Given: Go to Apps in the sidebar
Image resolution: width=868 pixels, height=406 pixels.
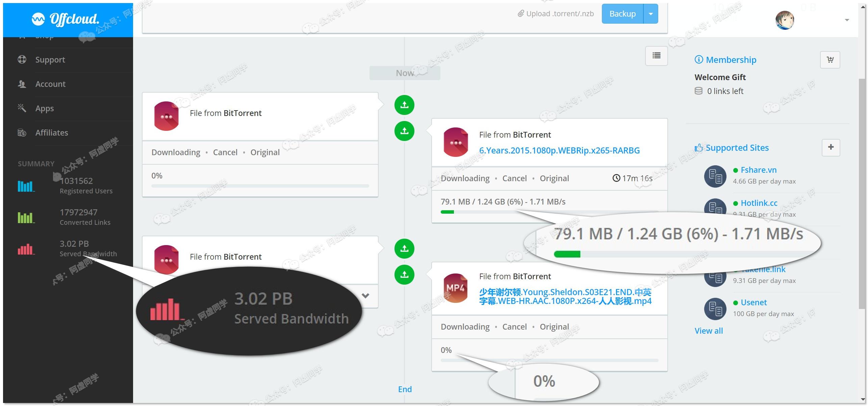Looking at the screenshot, I should point(45,109).
